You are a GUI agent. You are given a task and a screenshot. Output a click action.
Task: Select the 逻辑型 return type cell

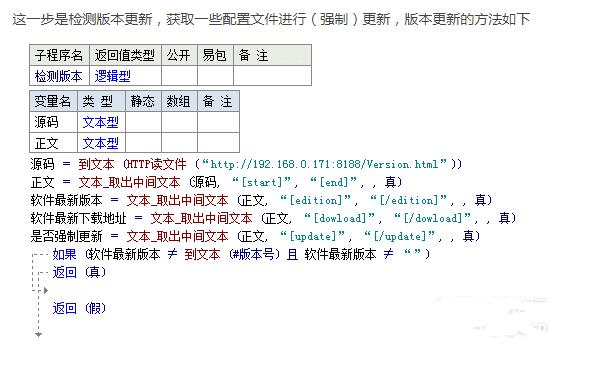click(x=125, y=76)
